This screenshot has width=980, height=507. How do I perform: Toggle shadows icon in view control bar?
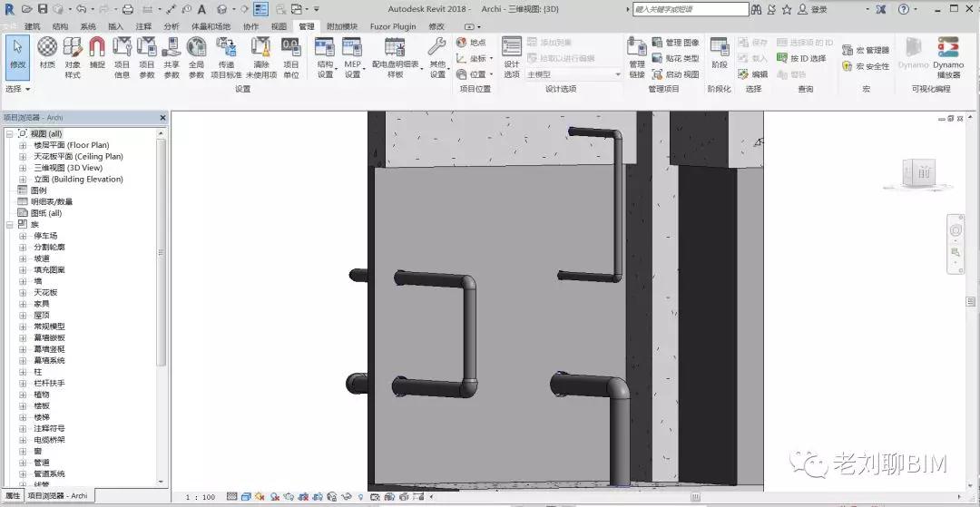point(274,497)
